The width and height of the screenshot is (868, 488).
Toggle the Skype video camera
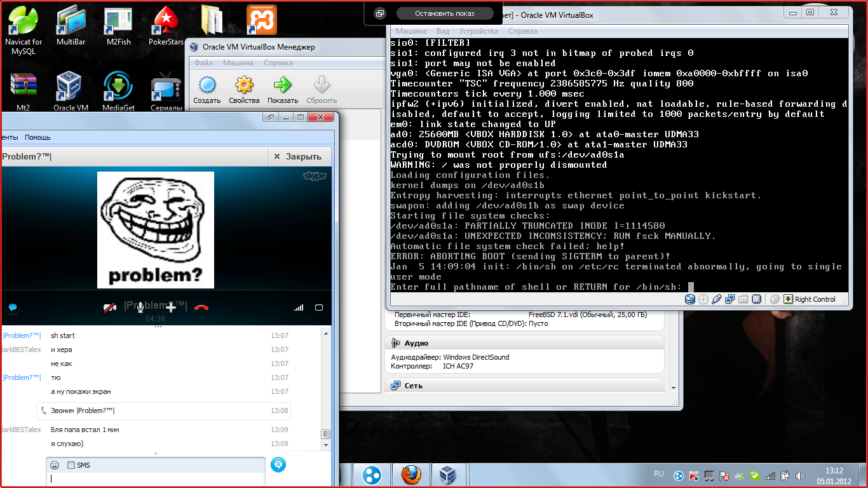110,308
